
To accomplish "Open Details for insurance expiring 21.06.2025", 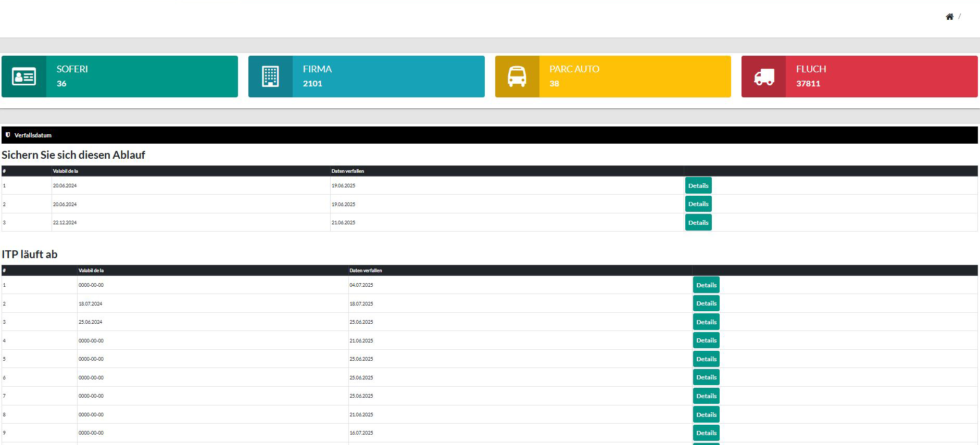I will click(x=698, y=223).
